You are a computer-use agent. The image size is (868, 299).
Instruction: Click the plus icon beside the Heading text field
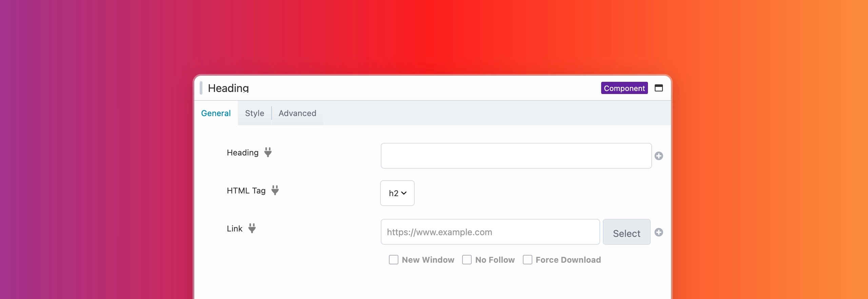point(658,156)
